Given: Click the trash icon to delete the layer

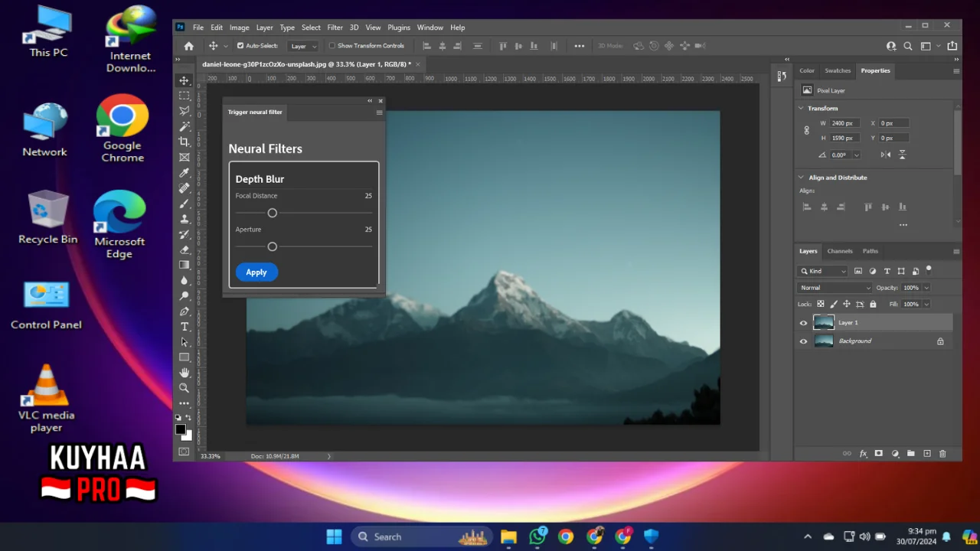Looking at the screenshot, I should coord(942,454).
